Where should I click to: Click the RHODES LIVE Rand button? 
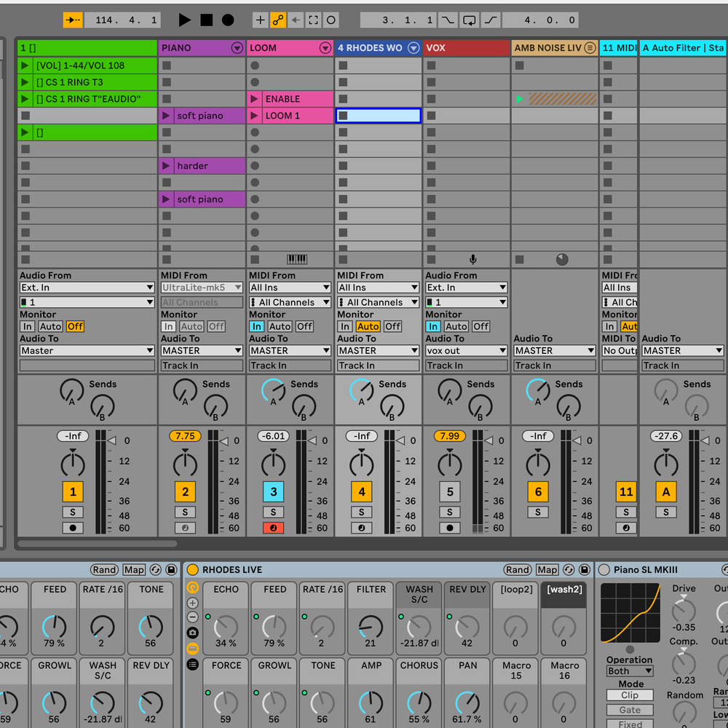point(518,570)
